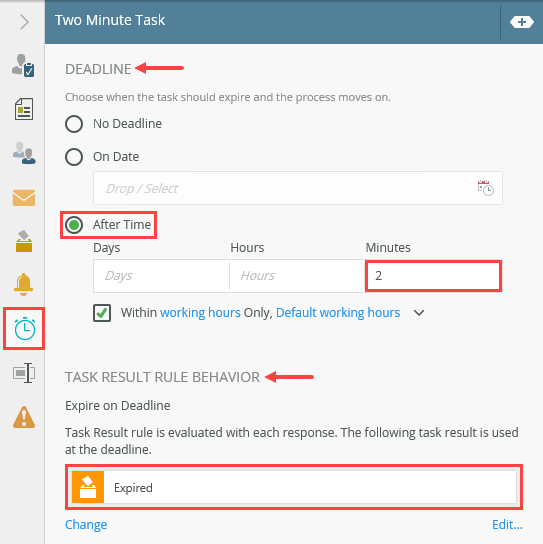The width and height of the screenshot is (543, 544).
Task: Click the DEADLINE section heading
Action: point(98,69)
